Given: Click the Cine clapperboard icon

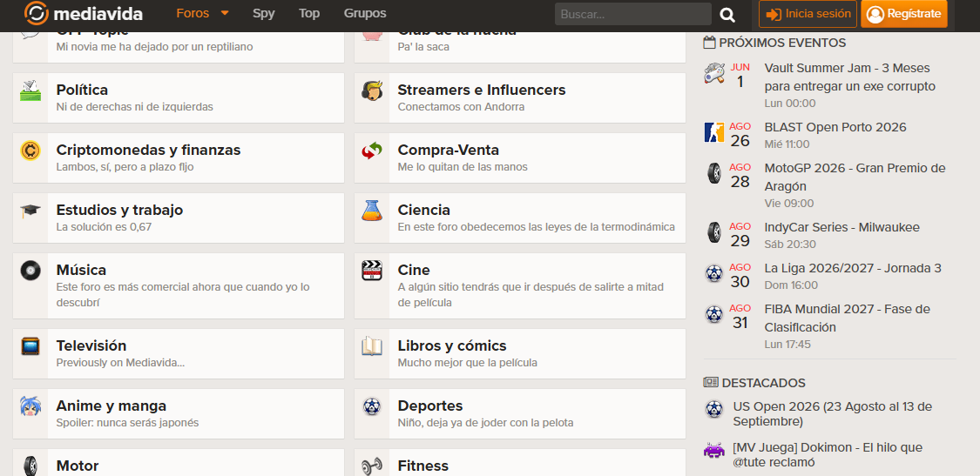Looking at the screenshot, I should pos(371,271).
